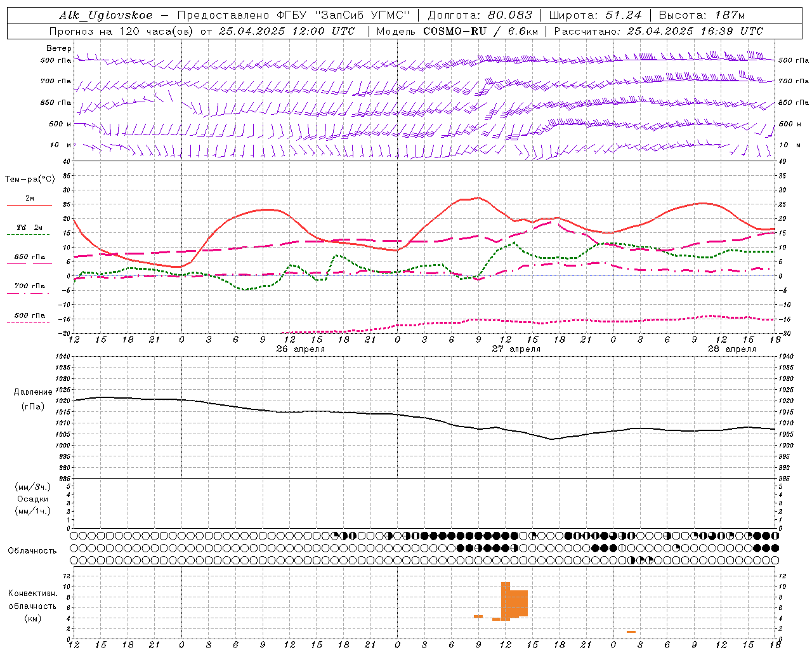Viewport: 812px width, 650px height.
Task: Click the 500 гПа temperature legend label
Action: point(30,315)
